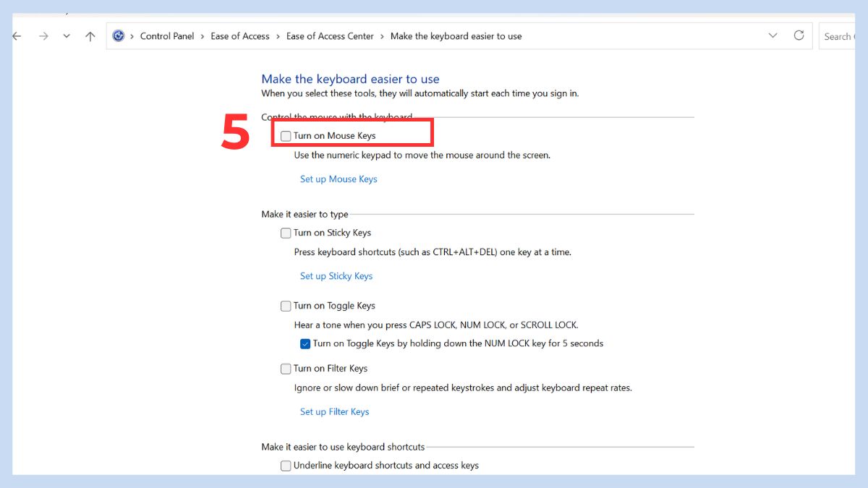Image resolution: width=868 pixels, height=488 pixels.
Task: Click the Control Panel icon in address bar
Action: pos(119,35)
